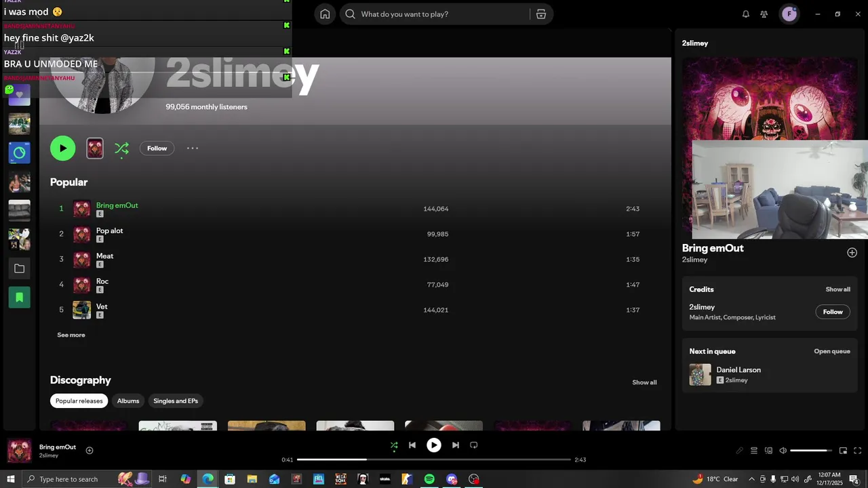Click the Bring emOut title in side panel

click(x=713, y=248)
